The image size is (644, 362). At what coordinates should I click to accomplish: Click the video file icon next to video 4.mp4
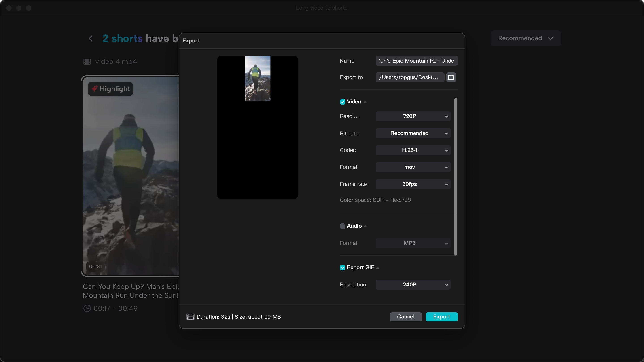[87, 61]
